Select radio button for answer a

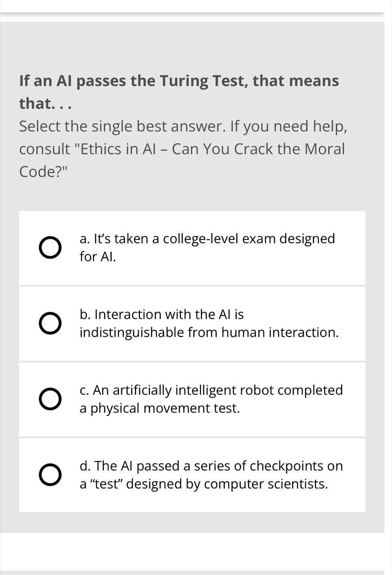click(50, 248)
